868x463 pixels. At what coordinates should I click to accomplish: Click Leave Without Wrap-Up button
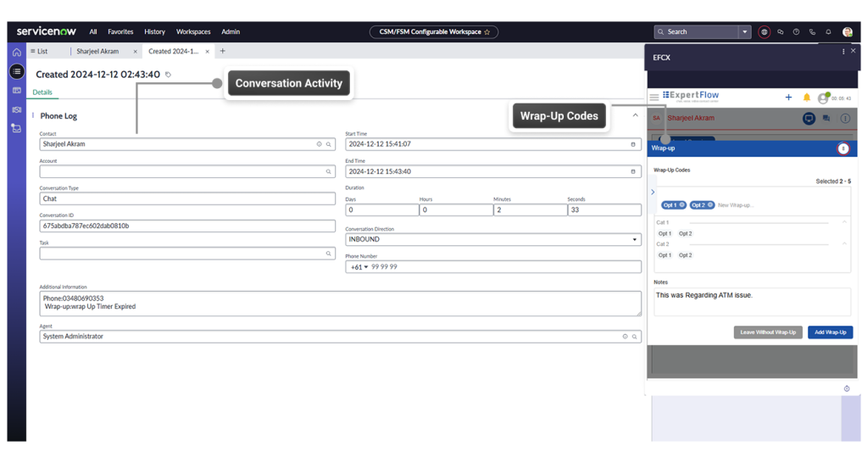click(767, 332)
